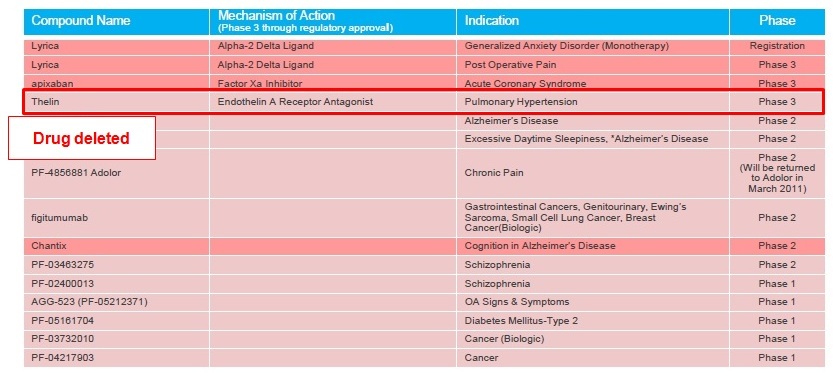Click the Chantix compound cell

tap(116, 246)
